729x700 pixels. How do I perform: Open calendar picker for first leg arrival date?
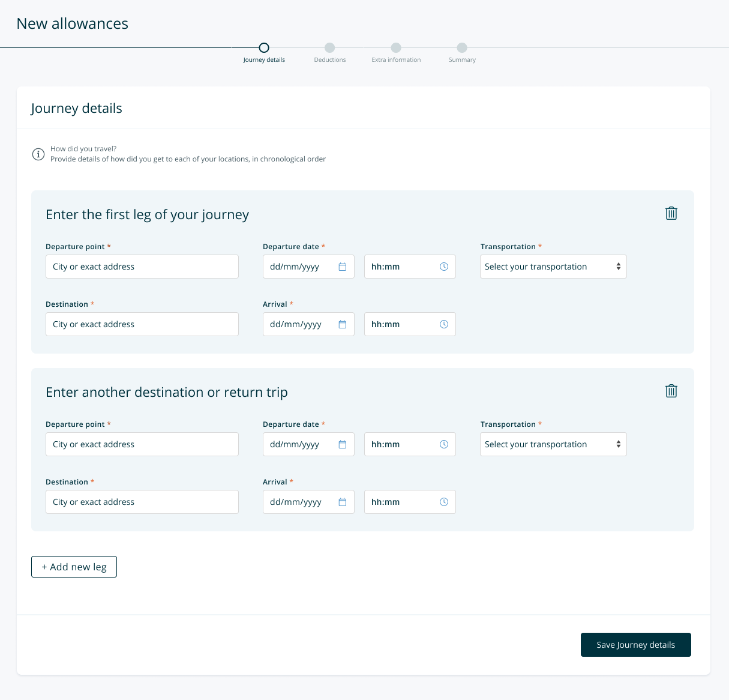(342, 324)
